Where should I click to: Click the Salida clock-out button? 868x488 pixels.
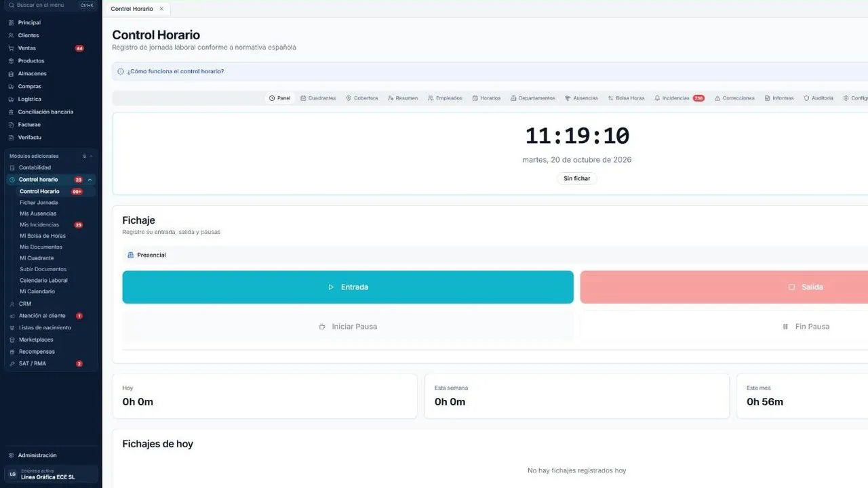coord(724,287)
